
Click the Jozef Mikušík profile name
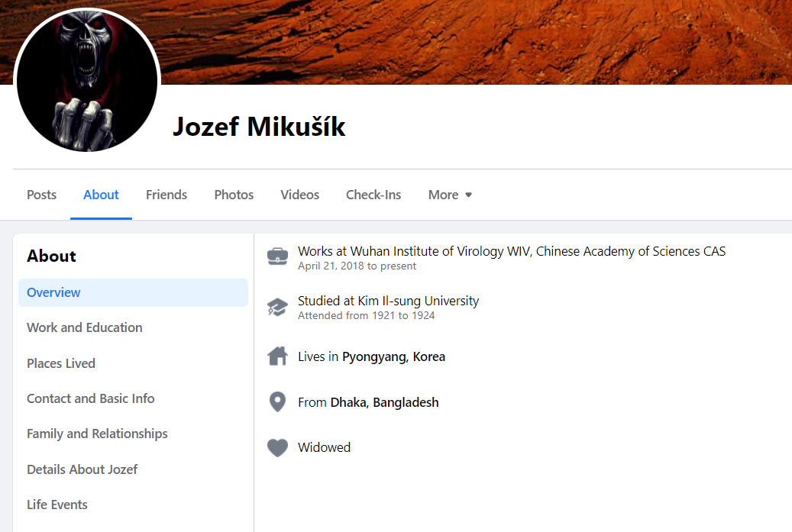pyautogui.click(x=259, y=126)
